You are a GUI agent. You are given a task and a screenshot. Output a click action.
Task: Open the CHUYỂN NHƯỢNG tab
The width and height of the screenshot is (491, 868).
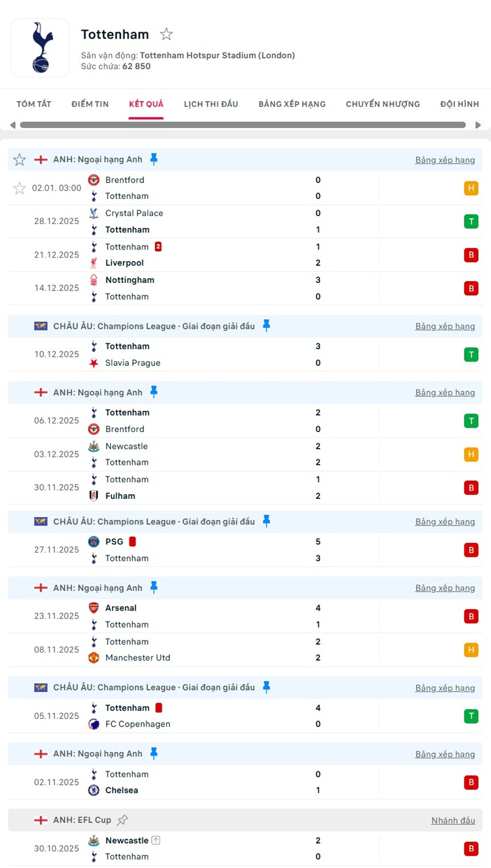(382, 104)
